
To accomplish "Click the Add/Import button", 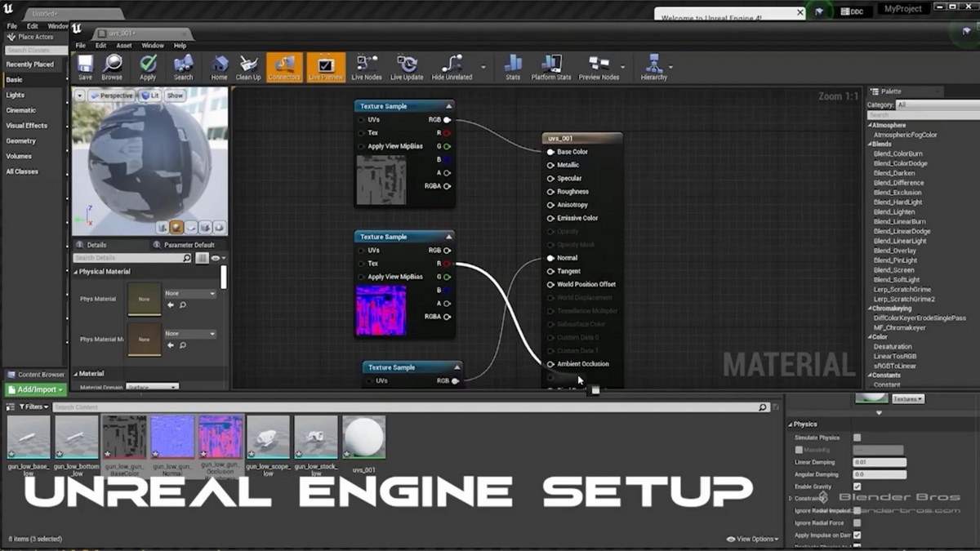I will click(x=34, y=389).
